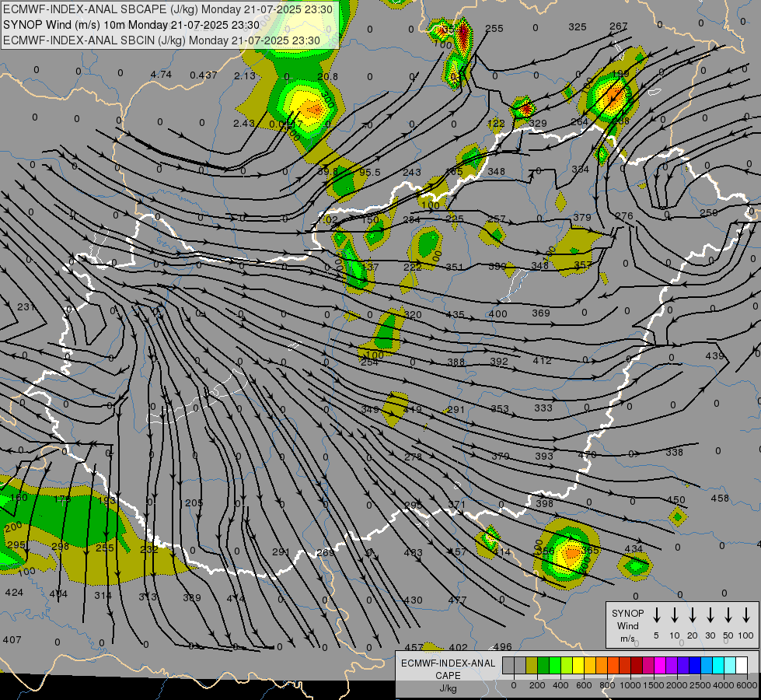Viewport: 761px width, 700px height.
Task: Choose the pure blue swatch before the 2500 tick
Action: click(x=694, y=666)
